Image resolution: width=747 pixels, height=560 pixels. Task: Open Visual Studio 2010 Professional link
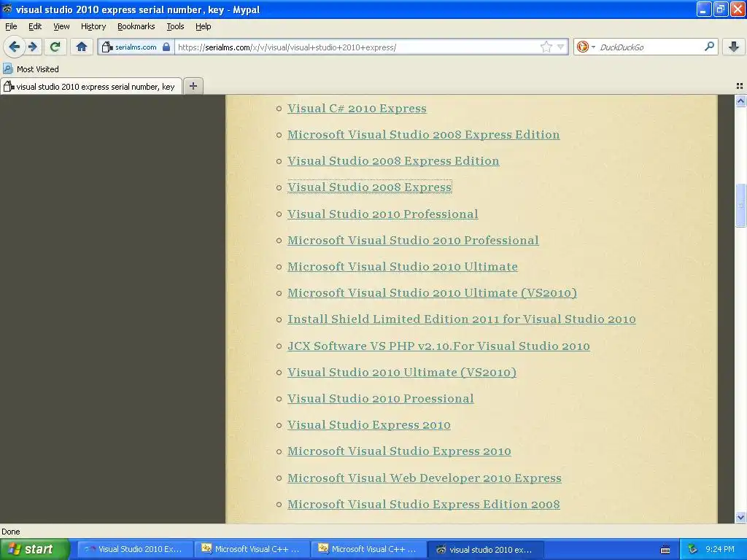(382, 214)
